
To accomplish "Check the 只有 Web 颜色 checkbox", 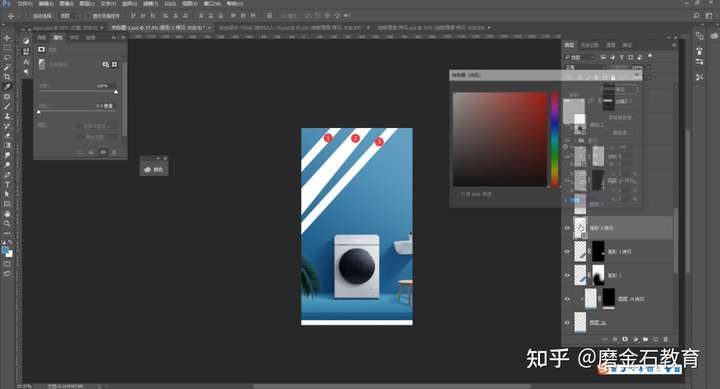I will click(x=457, y=194).
